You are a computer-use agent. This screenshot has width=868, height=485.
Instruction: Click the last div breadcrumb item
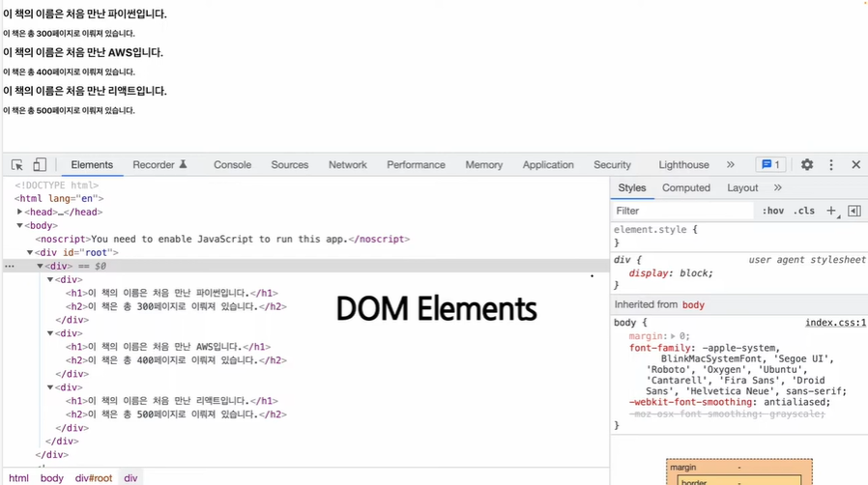click(130, 478)
